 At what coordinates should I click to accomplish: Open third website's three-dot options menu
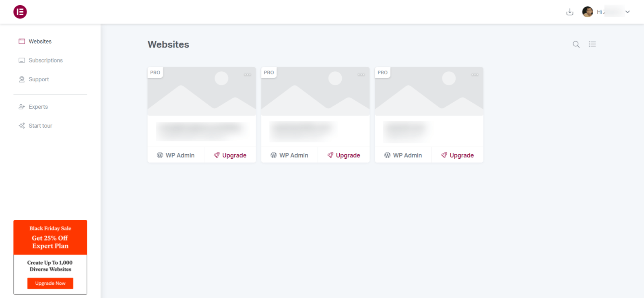coord(475,75)
